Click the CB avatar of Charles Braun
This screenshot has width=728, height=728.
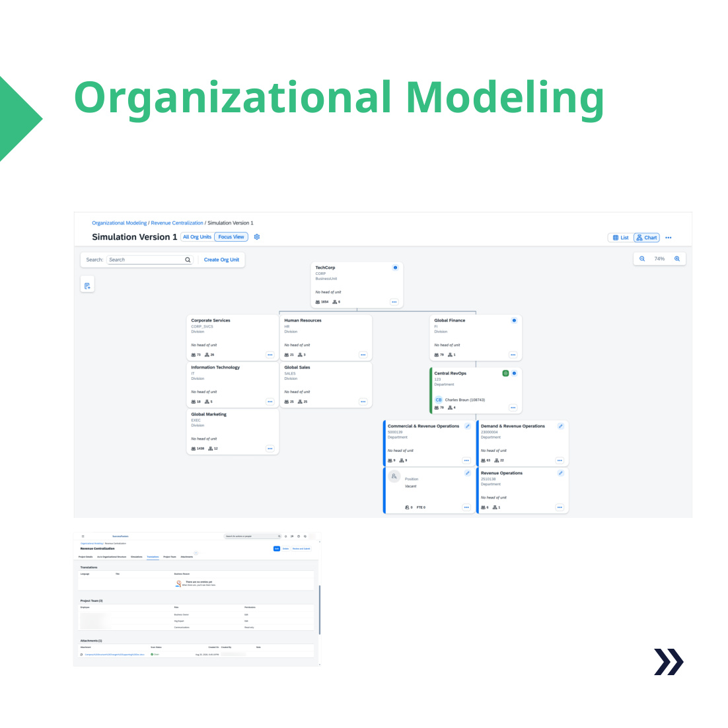pyautogui.click(x=439, y=400)
